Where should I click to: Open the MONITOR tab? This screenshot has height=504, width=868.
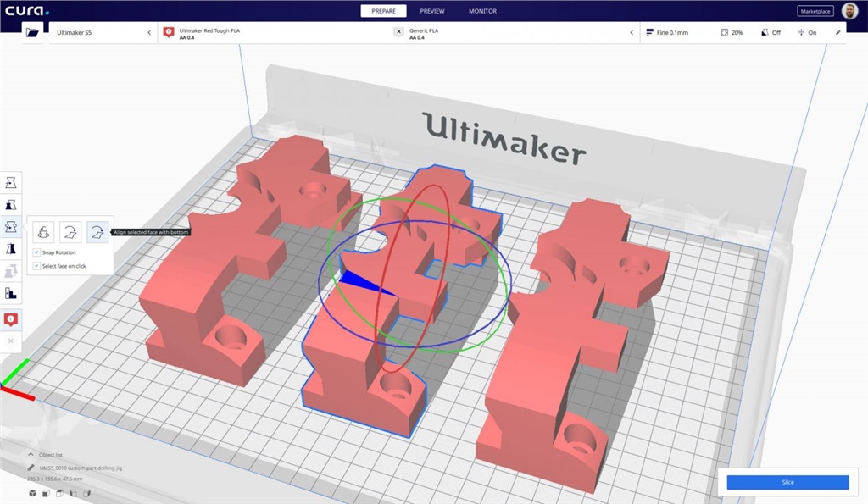(x=482, y=11)
